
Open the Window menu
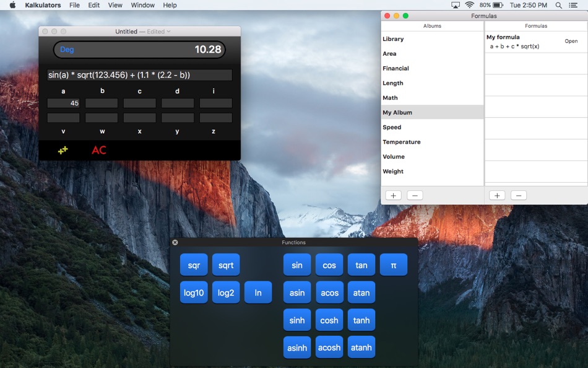[142, 5]
